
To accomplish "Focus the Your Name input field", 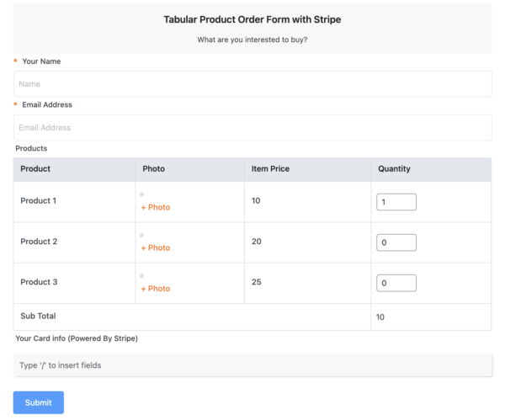I will (252, 84).
